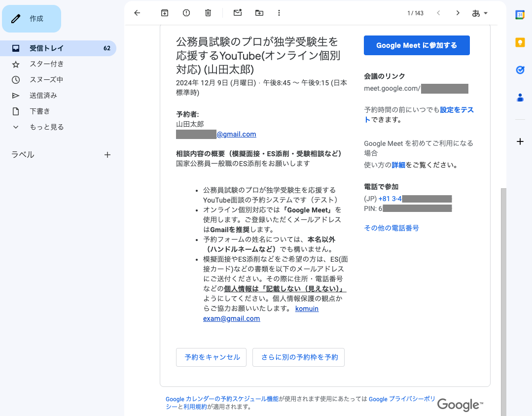This screenshot has width=532, height=416.
Task: Click the 電話で参加 heading
Action: click(x=381, y=187)
